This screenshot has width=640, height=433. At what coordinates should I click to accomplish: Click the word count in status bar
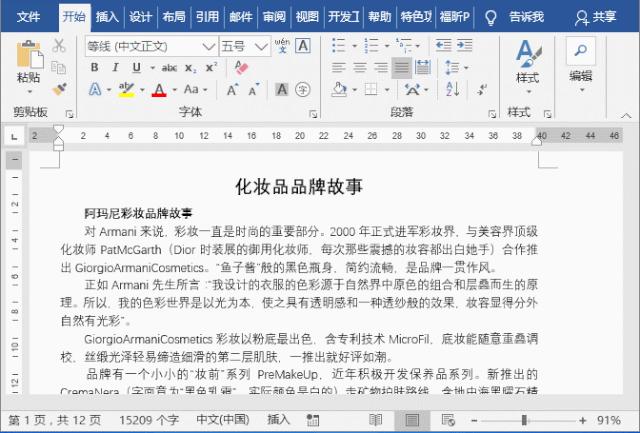coord(149,420)
